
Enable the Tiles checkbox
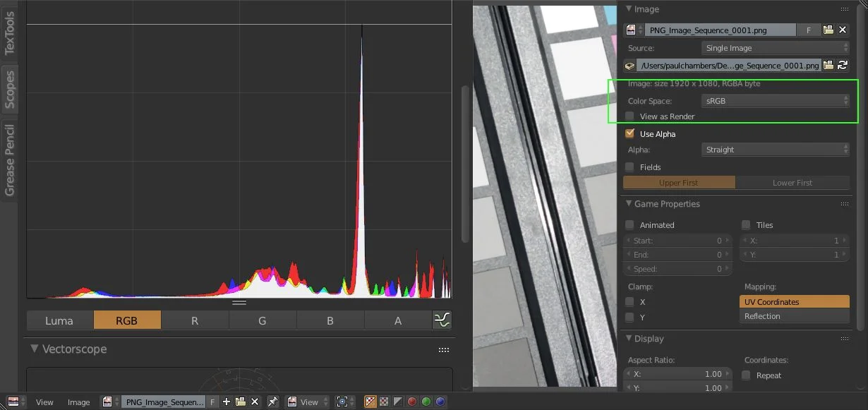tap(746, 225)
